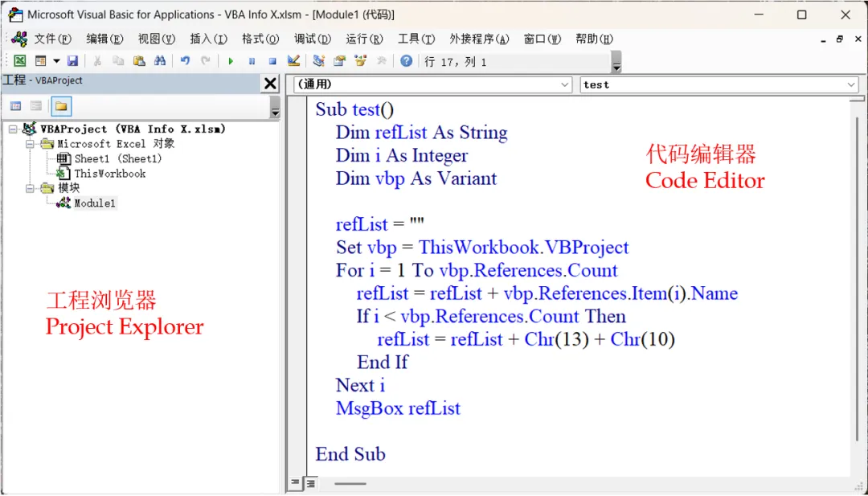The height and width of the screenshot is (496, 868).
Task: Open the 运行(R) menu
Action: [x=364, y=39]
